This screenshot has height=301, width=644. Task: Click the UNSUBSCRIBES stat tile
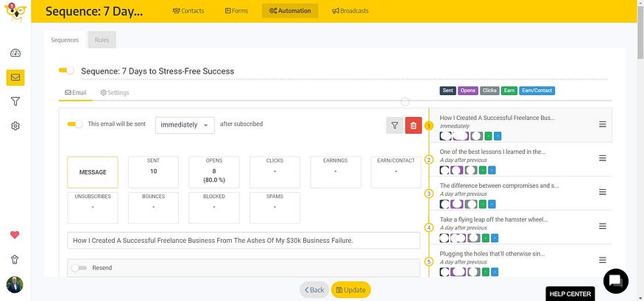coord(93,208)
